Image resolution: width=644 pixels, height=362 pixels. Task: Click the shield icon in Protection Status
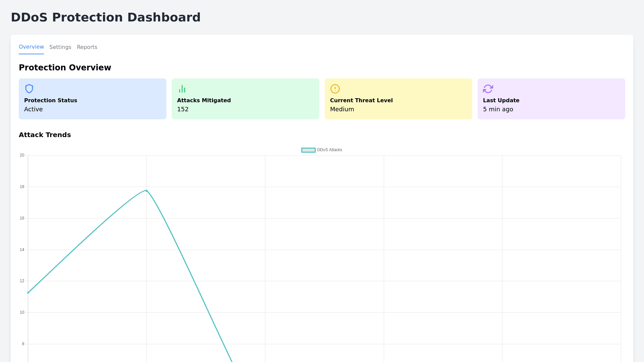click(29, 89)
